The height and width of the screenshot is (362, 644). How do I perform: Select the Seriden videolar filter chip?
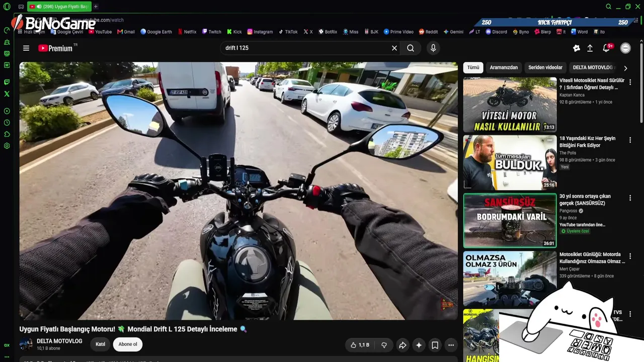pyautogui.click(x=545, y=67)
